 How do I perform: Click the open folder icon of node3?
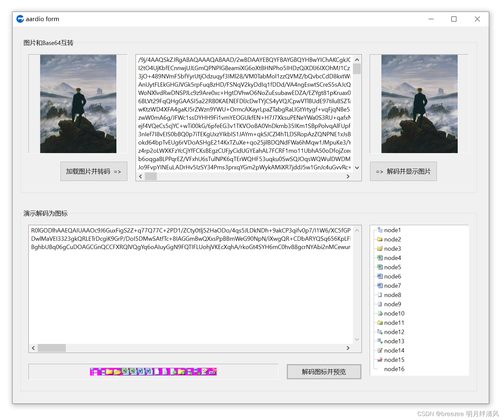point(380,248)
